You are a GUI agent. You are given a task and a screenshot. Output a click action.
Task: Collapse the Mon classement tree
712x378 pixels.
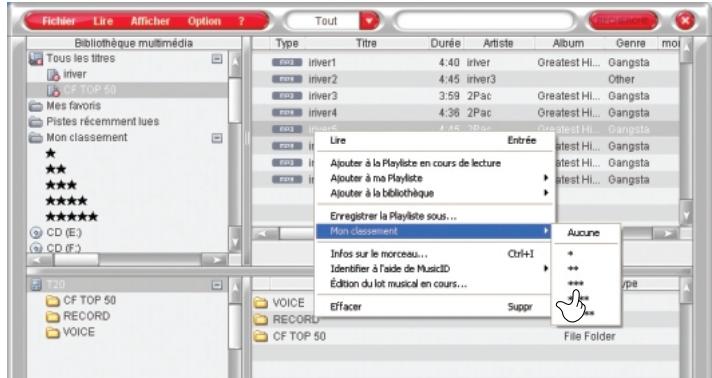click(217, 138)
